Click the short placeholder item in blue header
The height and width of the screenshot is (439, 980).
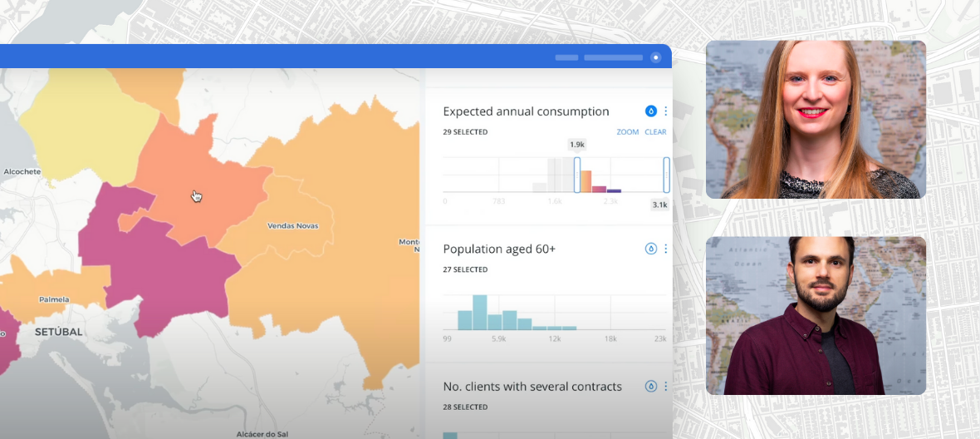pos(567,57)
